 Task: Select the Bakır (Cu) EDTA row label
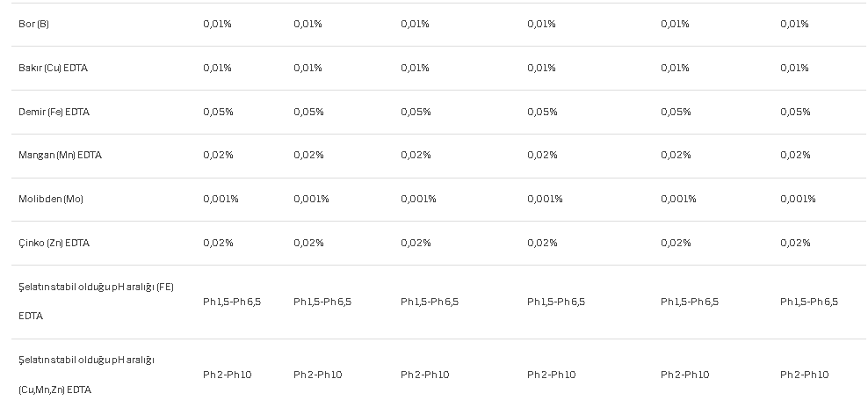point(53,69)
